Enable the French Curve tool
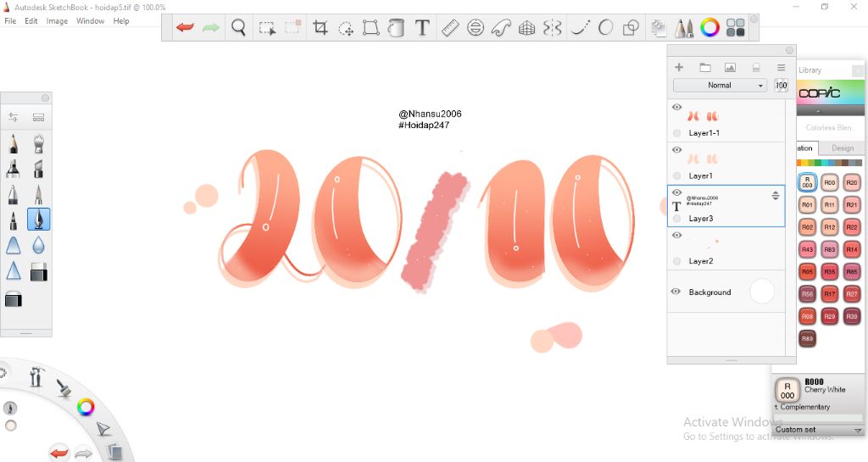This screenshot has height=462, width=868. point(501,28)
